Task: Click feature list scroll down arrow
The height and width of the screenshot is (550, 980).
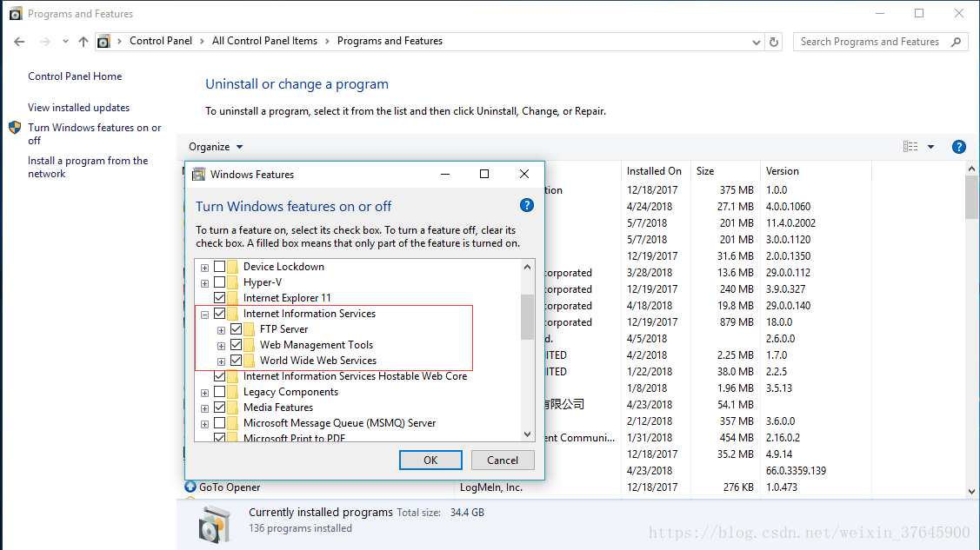Action: (528, 434)
